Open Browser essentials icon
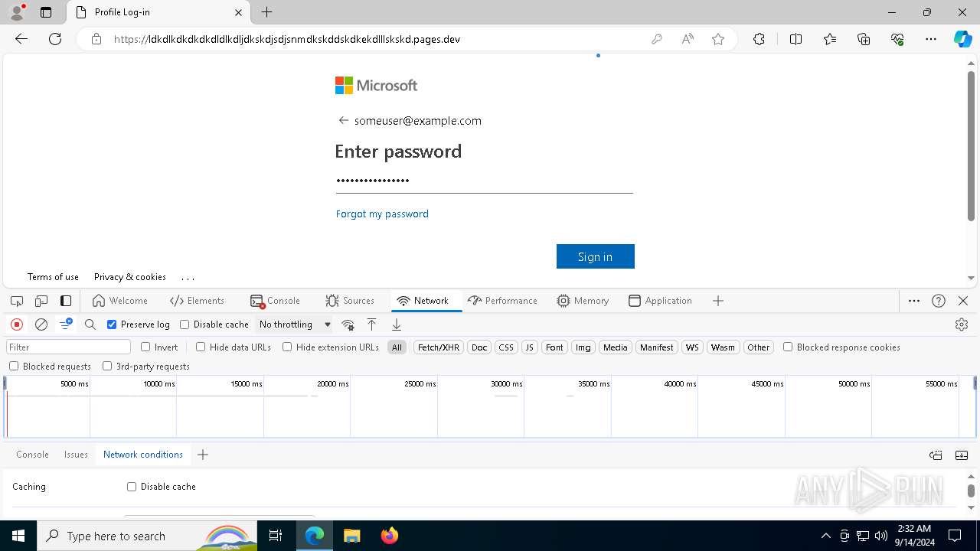 897,39
